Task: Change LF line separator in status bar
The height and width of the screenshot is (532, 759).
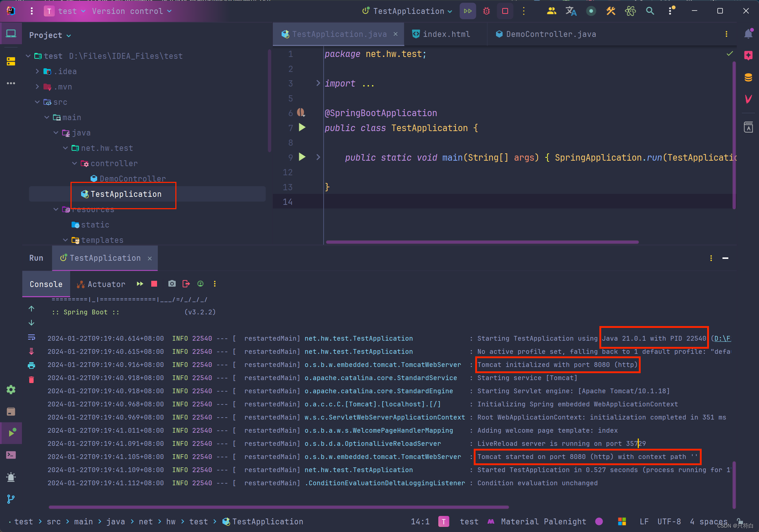Action: [644, 521]
